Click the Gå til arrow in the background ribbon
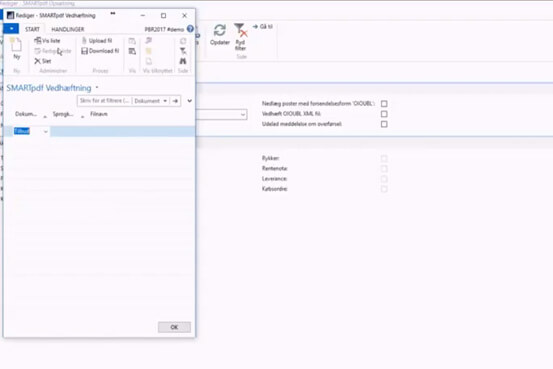 [255, 26]
